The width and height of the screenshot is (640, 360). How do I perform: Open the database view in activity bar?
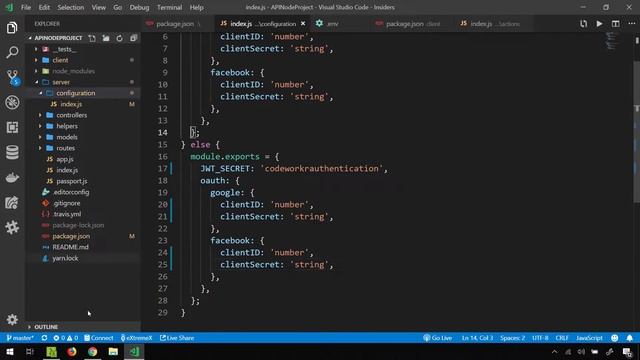pyautogui.click(x=12, y=152)
